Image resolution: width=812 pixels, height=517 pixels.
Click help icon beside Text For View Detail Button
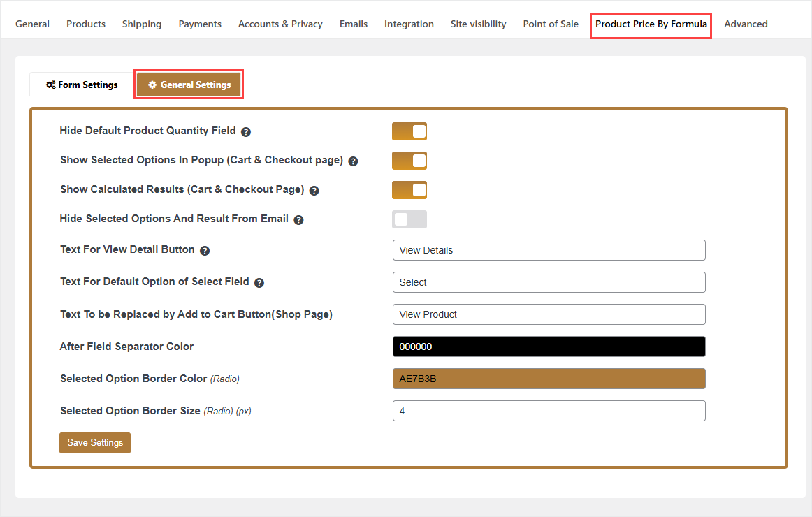[x=205, y=251]
